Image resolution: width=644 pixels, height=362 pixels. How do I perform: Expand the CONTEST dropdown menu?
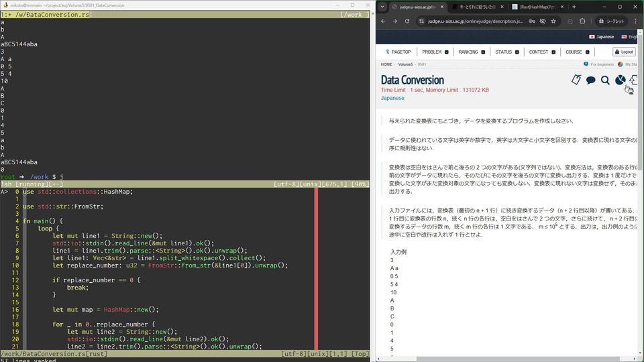click(542, 52)
